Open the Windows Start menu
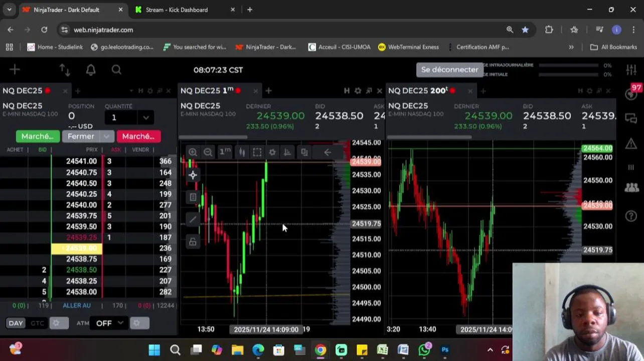The width and height of the screenshot is (644, 361). click(x=154, y=350)
